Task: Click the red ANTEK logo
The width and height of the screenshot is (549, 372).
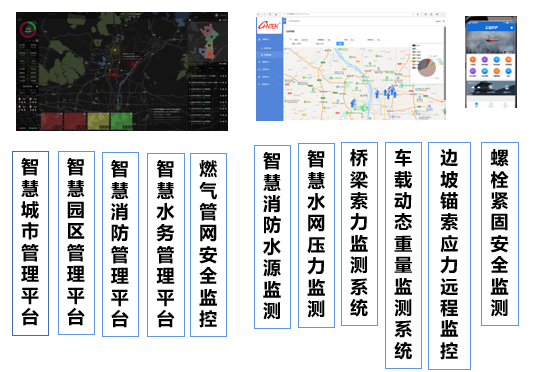Action: (269, 26)
